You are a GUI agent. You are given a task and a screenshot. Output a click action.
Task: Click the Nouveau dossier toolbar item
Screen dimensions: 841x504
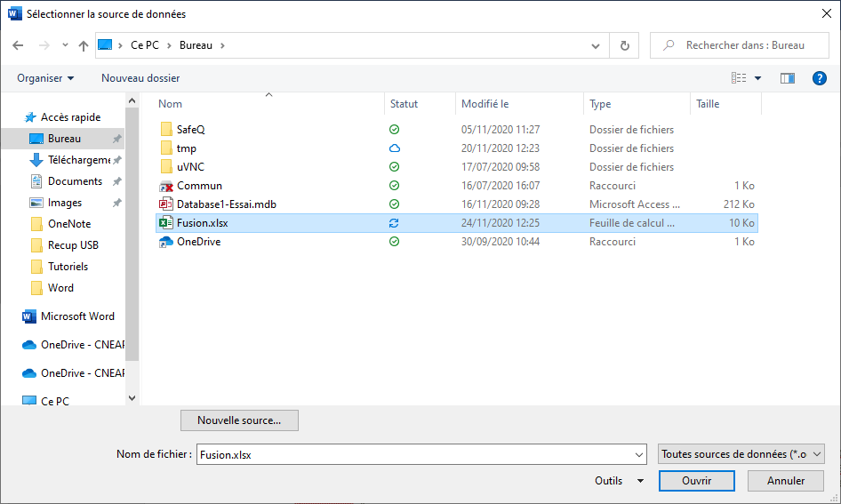click(140, 78)
